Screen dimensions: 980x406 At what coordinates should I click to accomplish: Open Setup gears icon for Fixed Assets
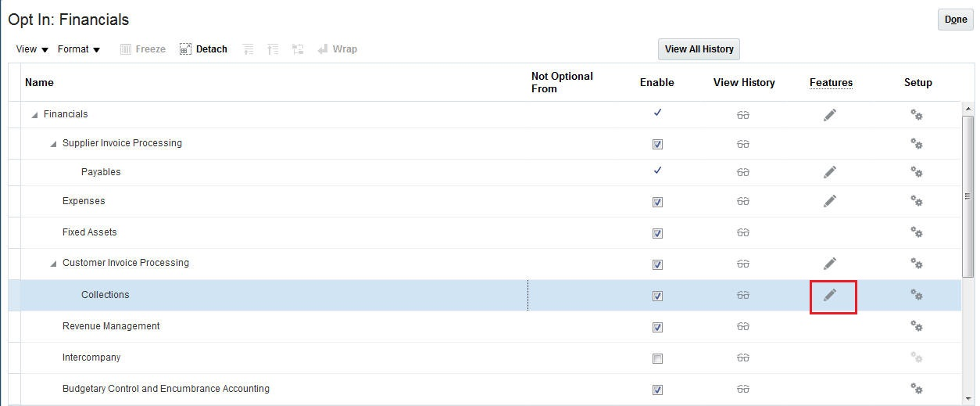pos(917,232)
